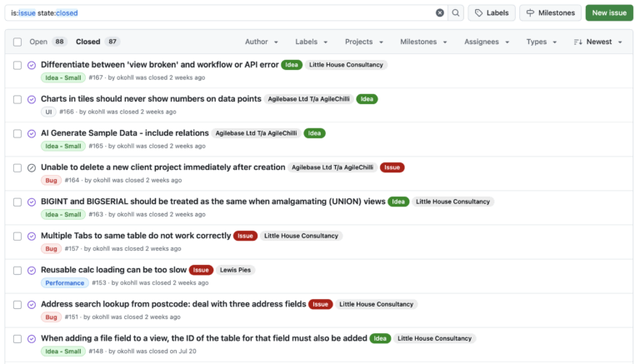Select the 'Charts in tiles' issue checkbox
Image resolution: width=640 pixels, height=364 pixels.
click(x=17, y=100)
